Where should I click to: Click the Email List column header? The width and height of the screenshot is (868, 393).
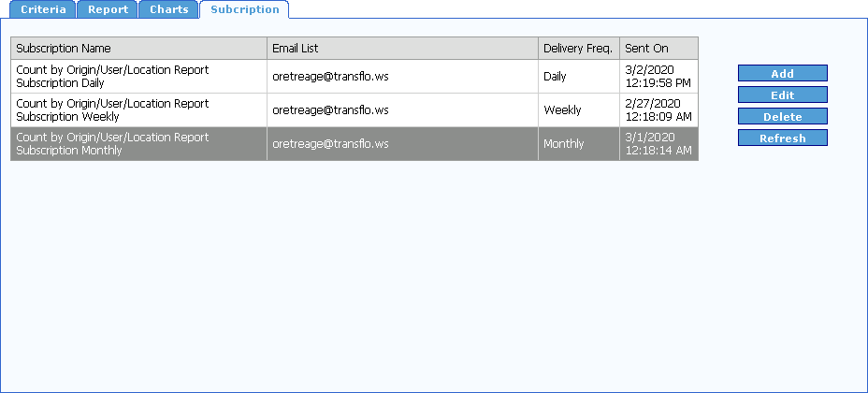pyautogui.click(x=402, y=49)
